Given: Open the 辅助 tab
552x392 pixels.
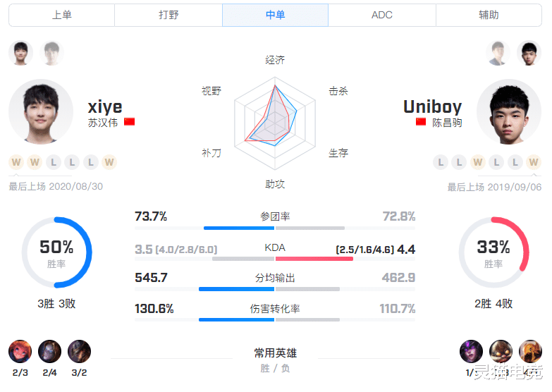Looking at the screenshot, I should (x=489, y=15).
